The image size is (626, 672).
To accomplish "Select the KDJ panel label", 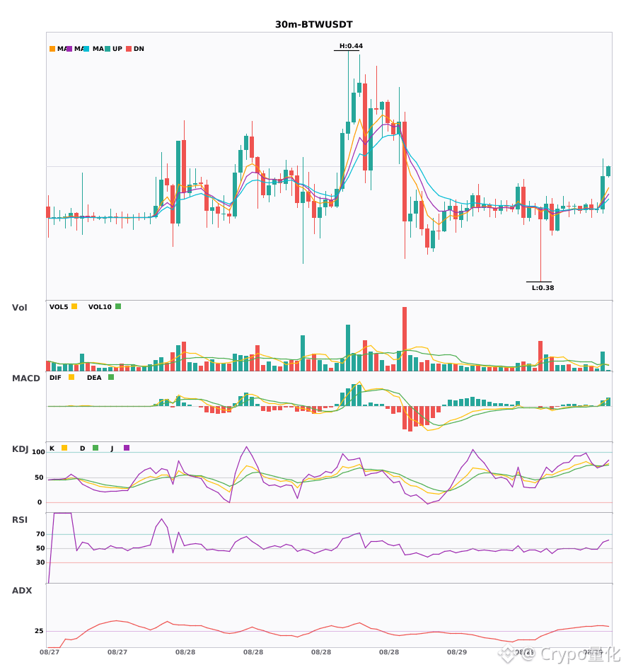I will coord(20,449).
